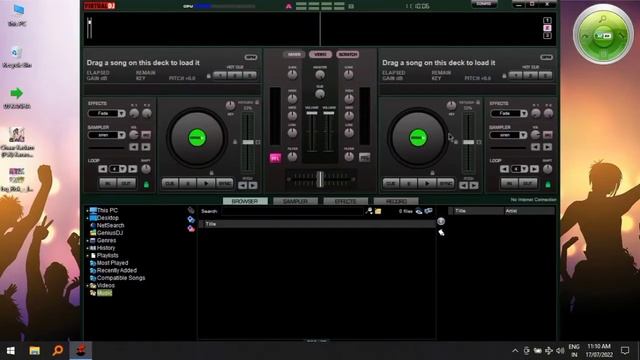640x360 pixels.
Task: Expand the Desktop tree node
Action: [x=87, y=218]
